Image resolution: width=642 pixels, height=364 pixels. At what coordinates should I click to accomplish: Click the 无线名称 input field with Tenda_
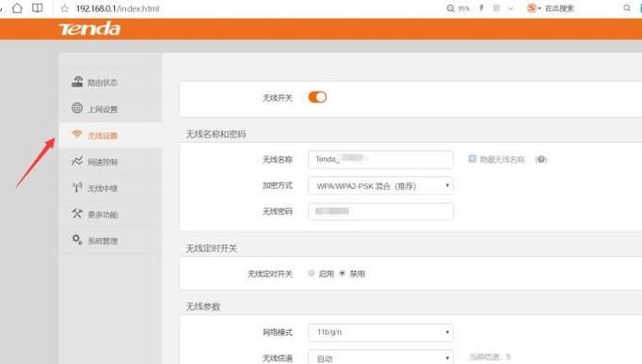coord(380,159)
